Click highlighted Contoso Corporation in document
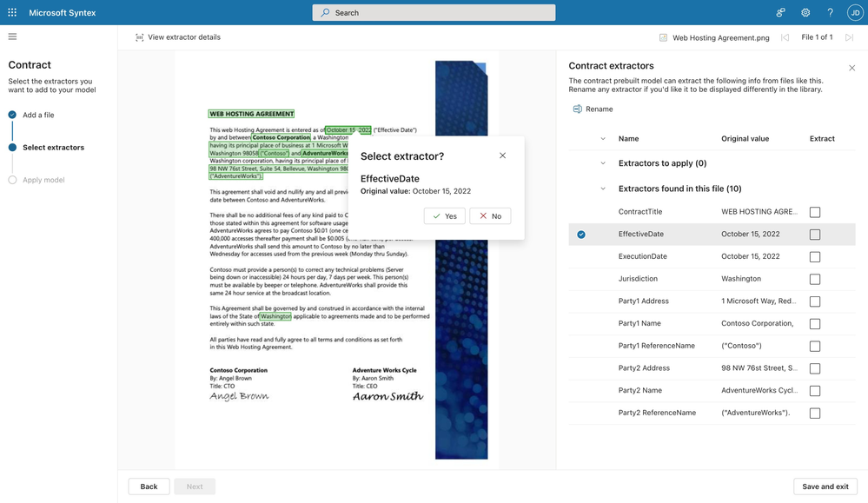The width and height of the screenshot is (868, 503). [x=282, y=137]
